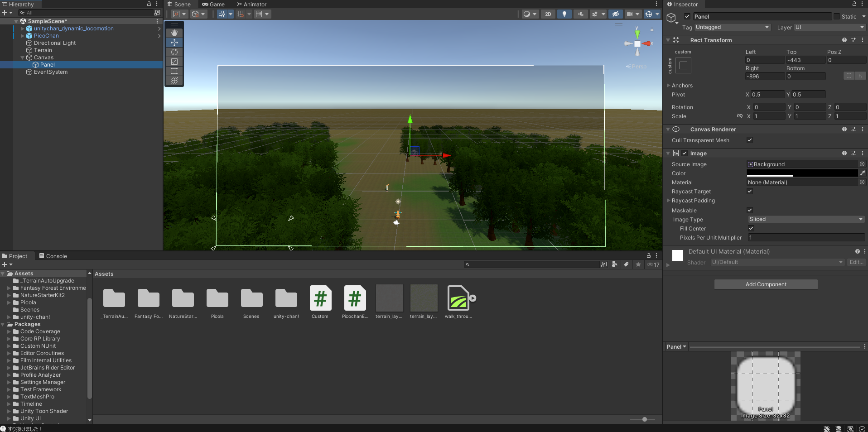Switch to the Rect Transform tool

point(174,71)
